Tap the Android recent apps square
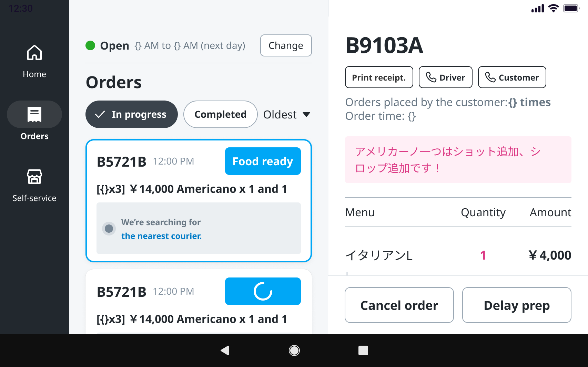 click(363, 350)
